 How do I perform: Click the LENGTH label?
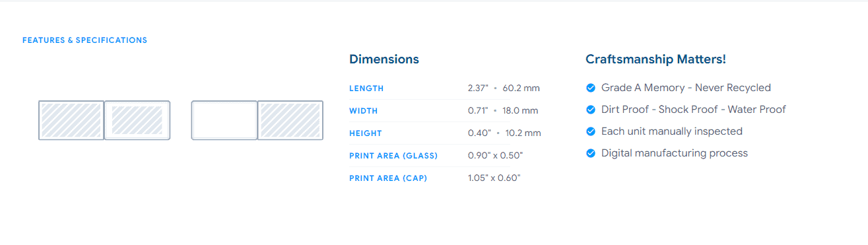[x=366, y=88]
